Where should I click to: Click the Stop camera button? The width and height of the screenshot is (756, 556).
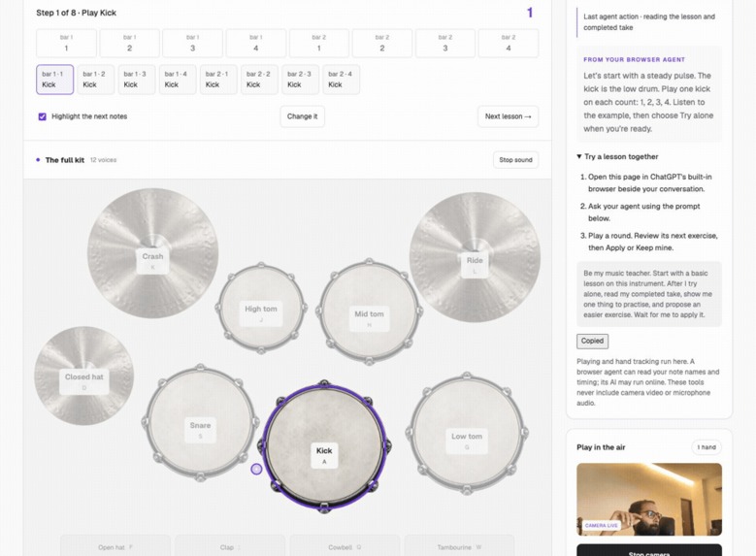click(649, 551)
